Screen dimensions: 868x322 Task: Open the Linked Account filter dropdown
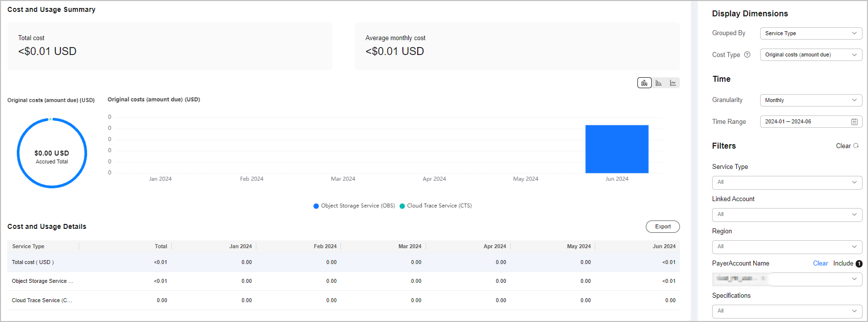coord(787,215)
